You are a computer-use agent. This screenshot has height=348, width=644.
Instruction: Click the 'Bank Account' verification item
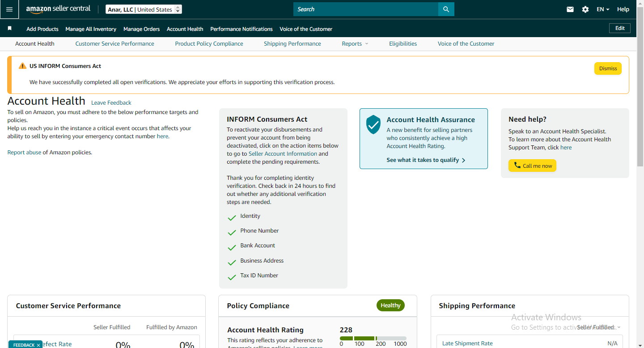(258, 246)
